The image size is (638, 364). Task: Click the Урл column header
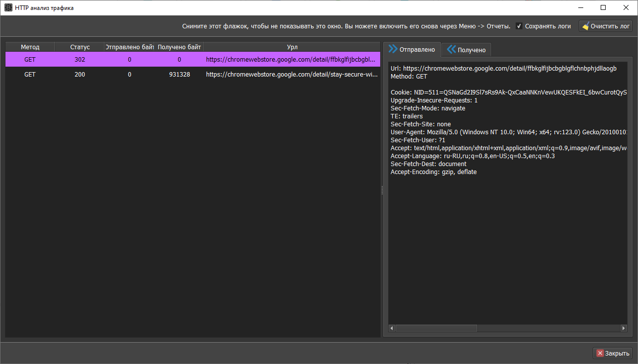292,47
